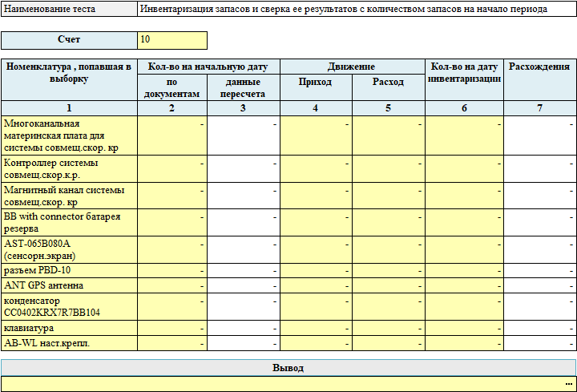Viewport: 577px width, 392px height.
Task: Click the по документам cell for клавиатура row
Action: coord(172,329)
